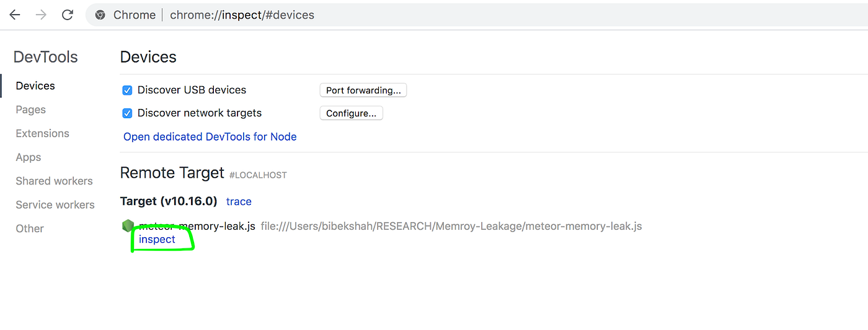The image size is (868, 330).
Task: Inspect the meteor-memory-leak.js target
Action: pos(157,239)
